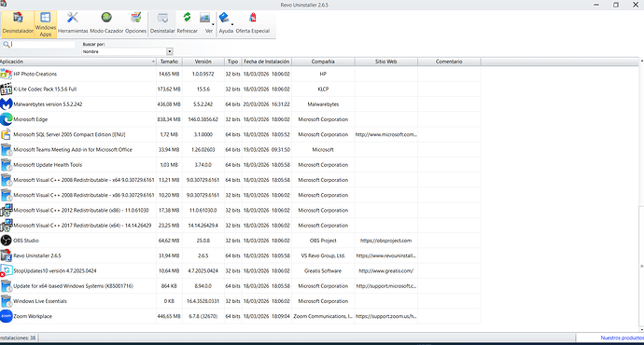The width and height of the screenshot is (644, 345).
Task: Click the search magnifier icon
Action: [x=7, y=45]
